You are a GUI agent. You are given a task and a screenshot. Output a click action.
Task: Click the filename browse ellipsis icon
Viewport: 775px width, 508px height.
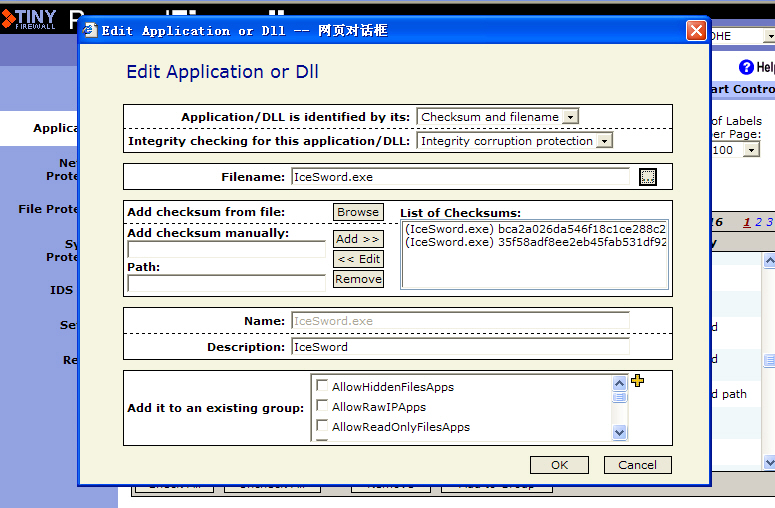pos(647,176)
